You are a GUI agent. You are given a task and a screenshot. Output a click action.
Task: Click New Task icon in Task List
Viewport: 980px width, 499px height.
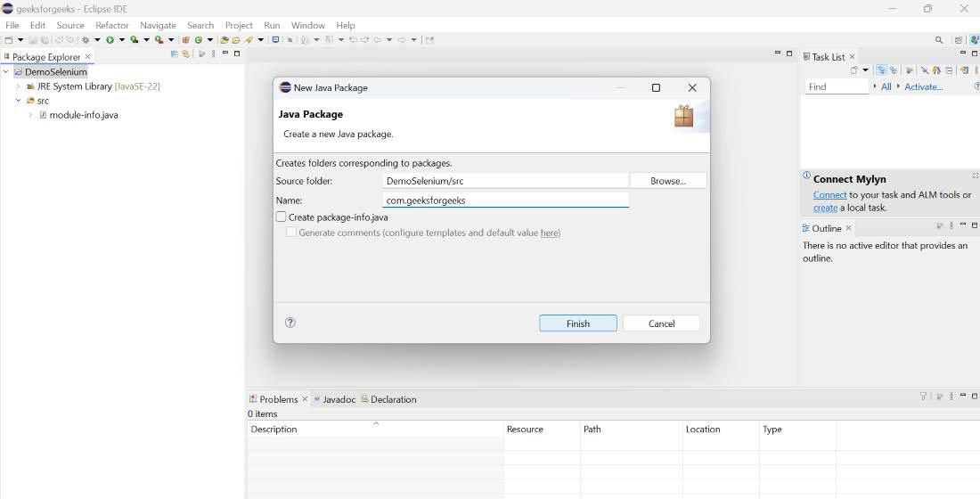[853, 70]
